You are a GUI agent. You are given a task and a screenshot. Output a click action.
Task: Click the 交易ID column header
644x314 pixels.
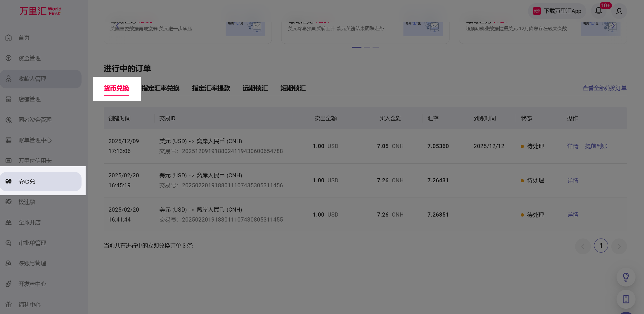[167, 118]
